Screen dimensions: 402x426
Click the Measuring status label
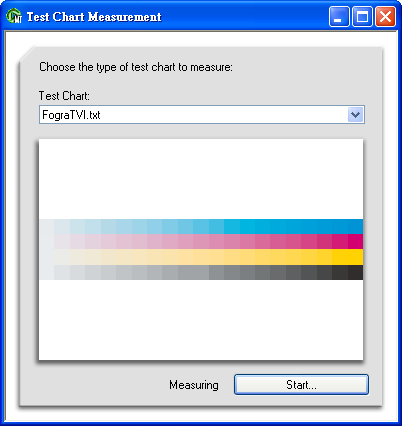pos(194,385)
